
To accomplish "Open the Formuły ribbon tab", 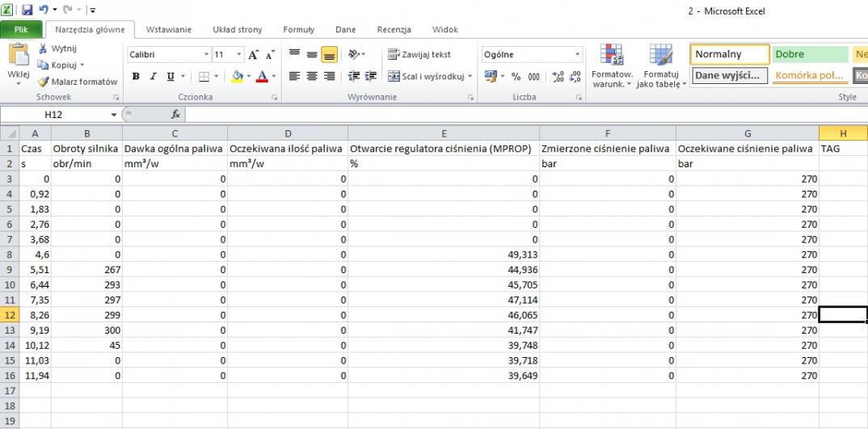I will coord(298,30).
